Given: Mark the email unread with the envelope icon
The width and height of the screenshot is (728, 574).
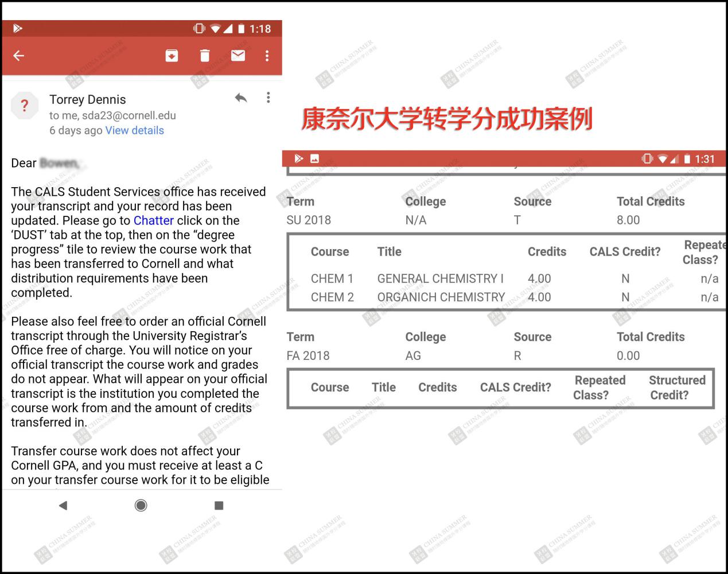Looking at the screenshot, I should pyautogui.click(x=238, y=55).
